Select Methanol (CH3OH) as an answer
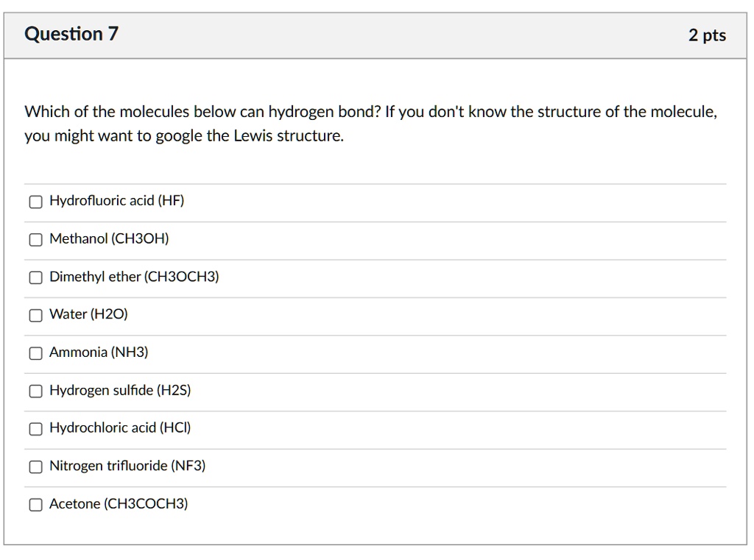Screen dimensions: 754x560 click(35, 239)
